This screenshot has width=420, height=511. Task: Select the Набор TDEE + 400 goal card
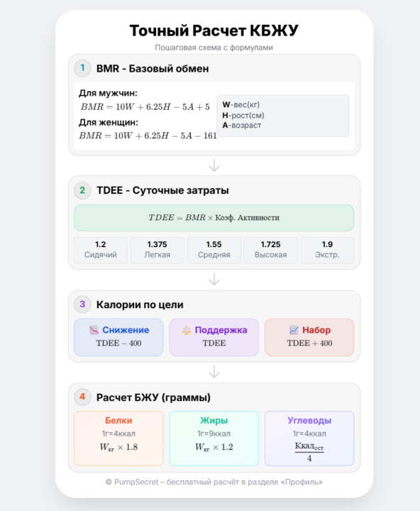pos(309,337)
